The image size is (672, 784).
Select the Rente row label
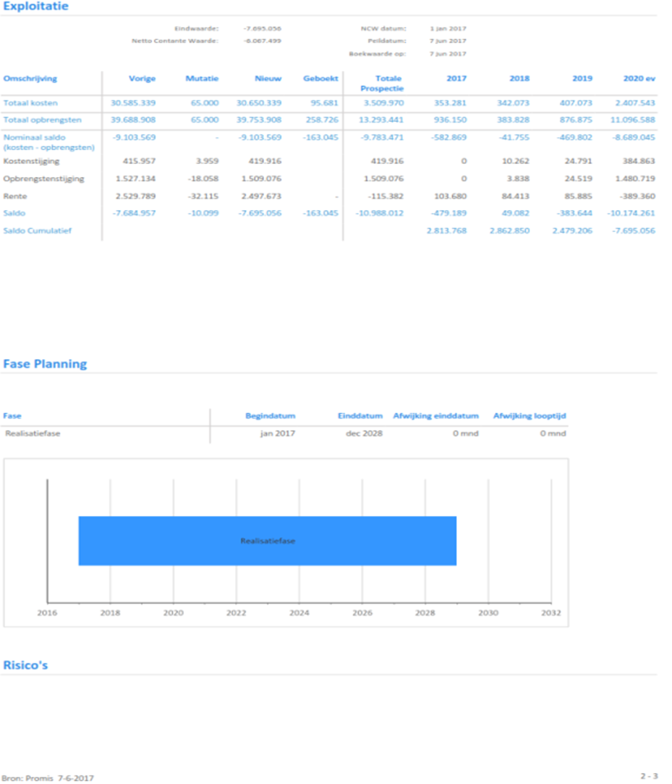click(x=15, y=196)
